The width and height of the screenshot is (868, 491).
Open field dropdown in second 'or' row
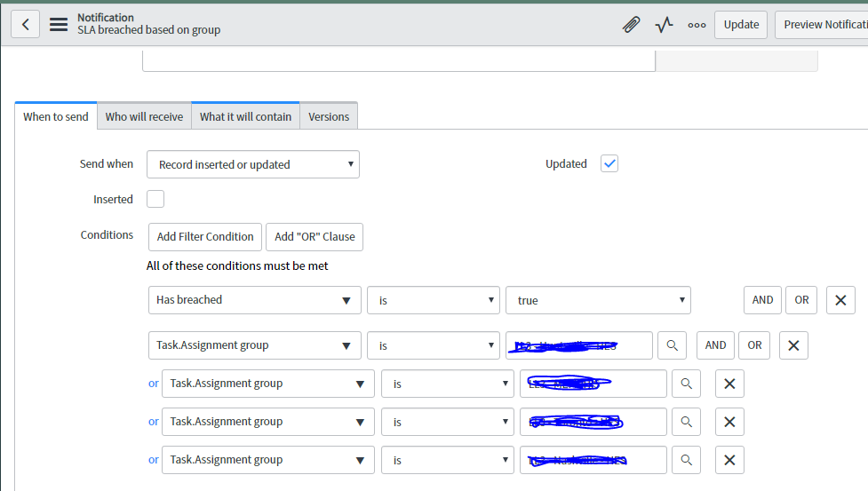coord(268,422)
